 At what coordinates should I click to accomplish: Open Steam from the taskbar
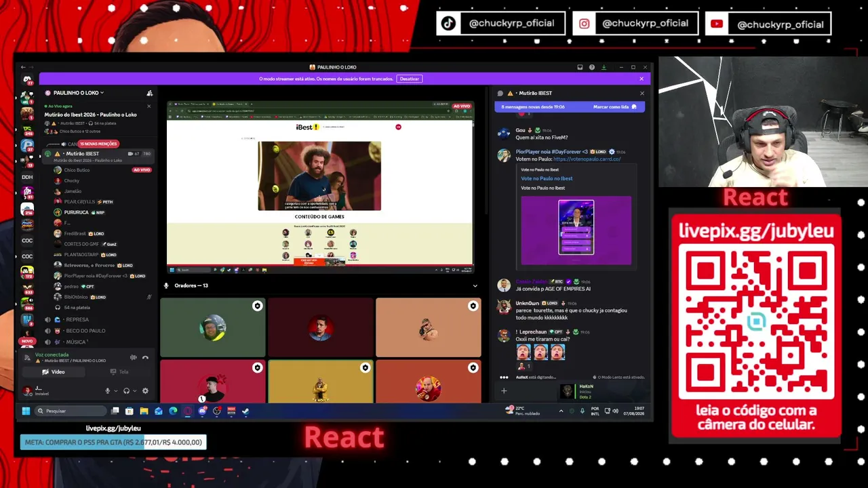pyautogui.click(x=245, y=411)
